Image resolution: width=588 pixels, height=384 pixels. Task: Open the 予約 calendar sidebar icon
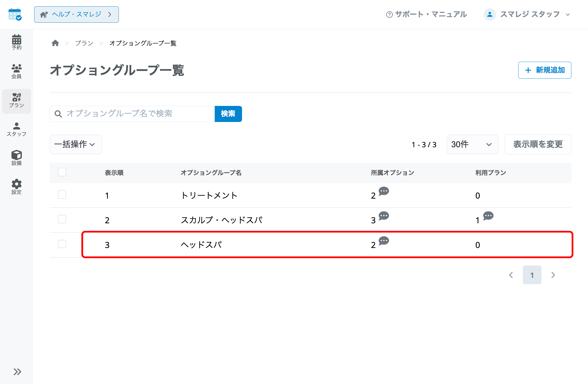pos(16,42)
